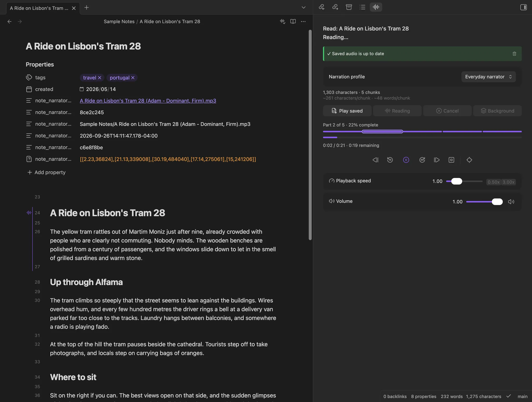The image size is (532, 402).
Task: Expand the tab list chevron
Action: coord(303,8)
